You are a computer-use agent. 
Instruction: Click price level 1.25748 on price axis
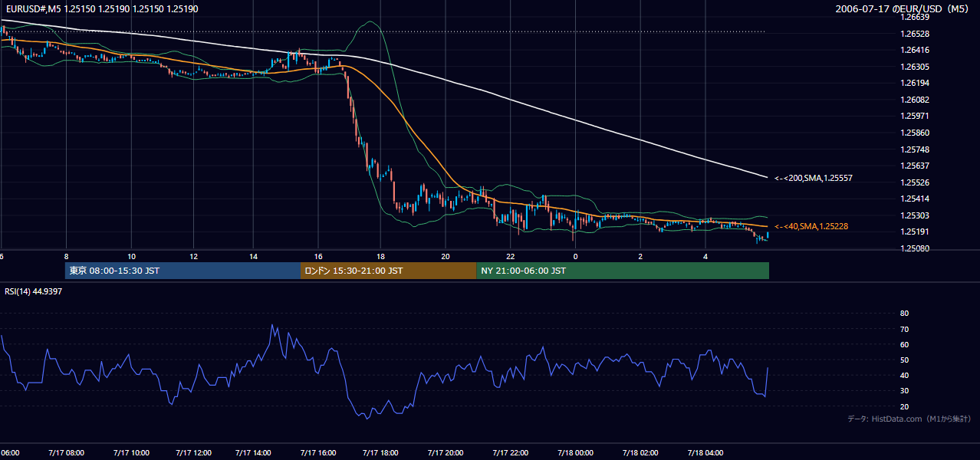click(x=916, y=149)
